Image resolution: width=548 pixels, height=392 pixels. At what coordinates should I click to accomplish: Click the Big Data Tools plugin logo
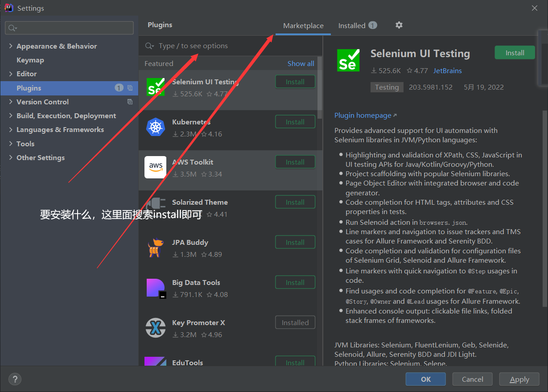coord(156,288)
